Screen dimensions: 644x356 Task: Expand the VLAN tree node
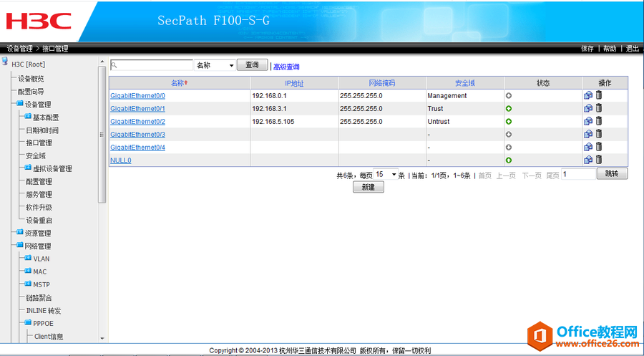coord(27,258)
